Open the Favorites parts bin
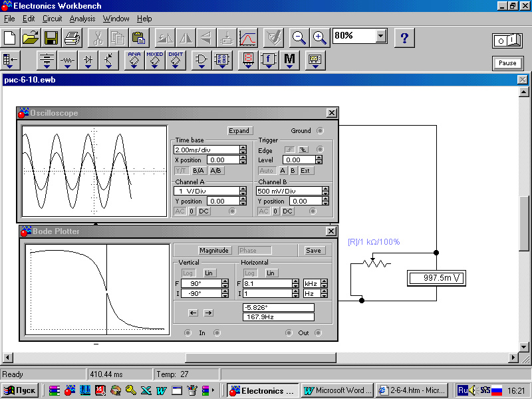This screenshot has height=399, width=532. point(11,61)
